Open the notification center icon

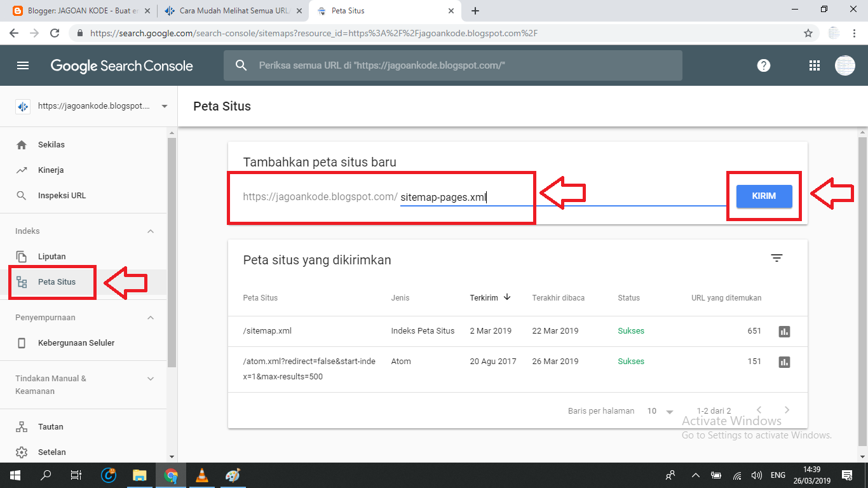pyautogui.click(x=846, y=475)
